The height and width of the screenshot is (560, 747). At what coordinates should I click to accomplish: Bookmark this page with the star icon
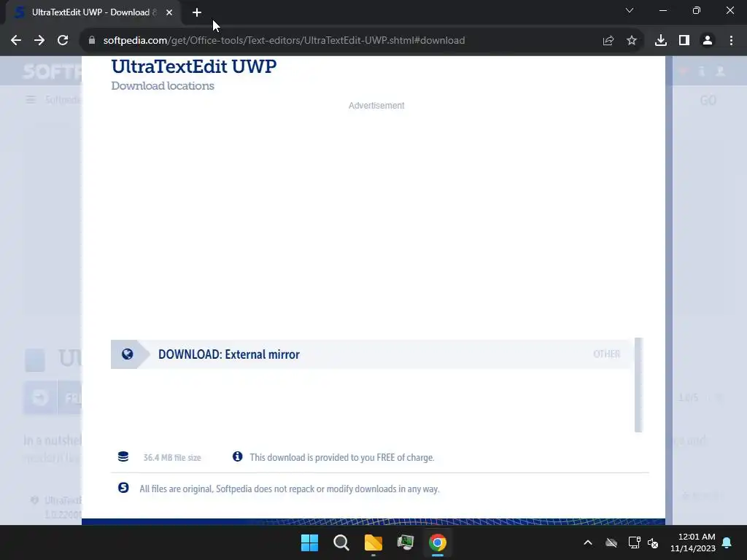pos(632,41)
